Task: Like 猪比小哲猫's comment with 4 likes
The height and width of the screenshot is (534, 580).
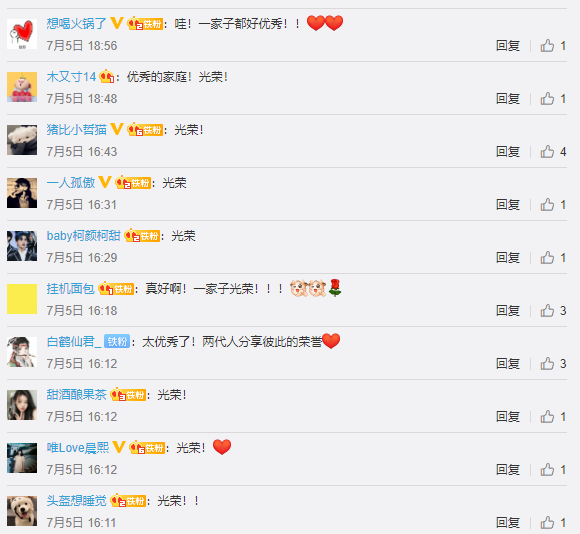Action: point(547,152)
